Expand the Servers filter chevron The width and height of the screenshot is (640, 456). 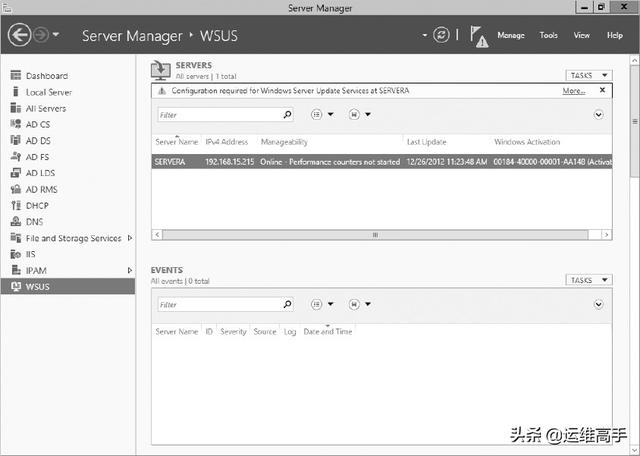click(598, 115)
